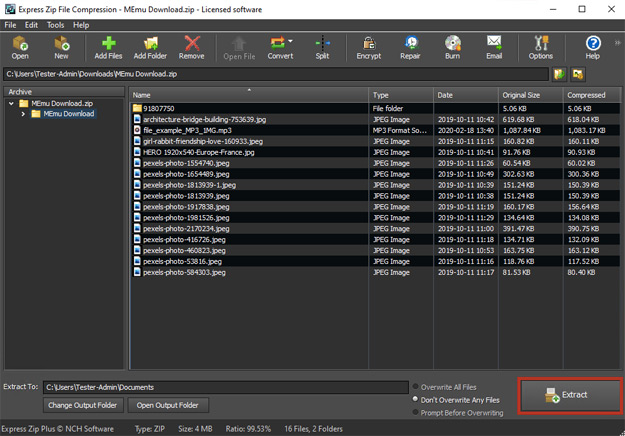Sort by the Original Size column header

[x=531, y=95]
